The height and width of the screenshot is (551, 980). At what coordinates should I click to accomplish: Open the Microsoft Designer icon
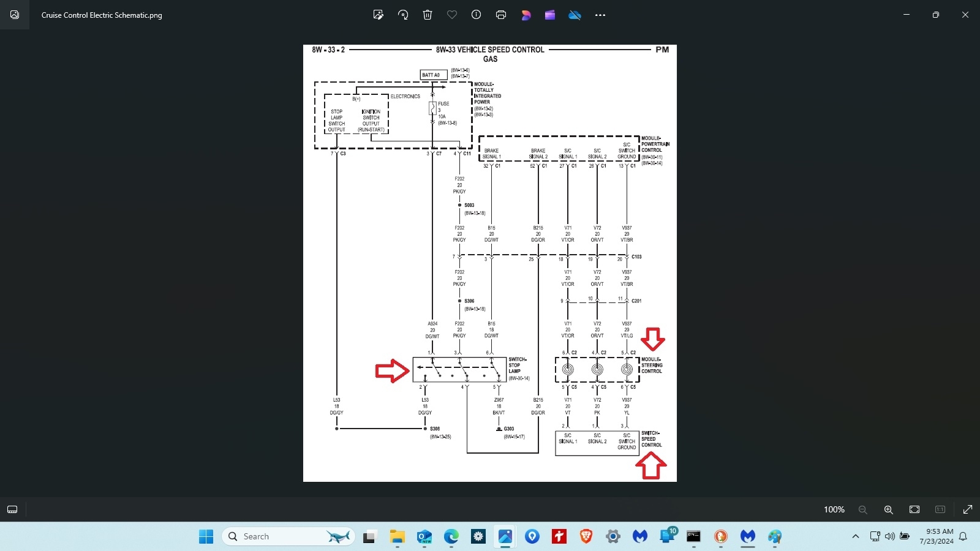(x=526, y=15)
